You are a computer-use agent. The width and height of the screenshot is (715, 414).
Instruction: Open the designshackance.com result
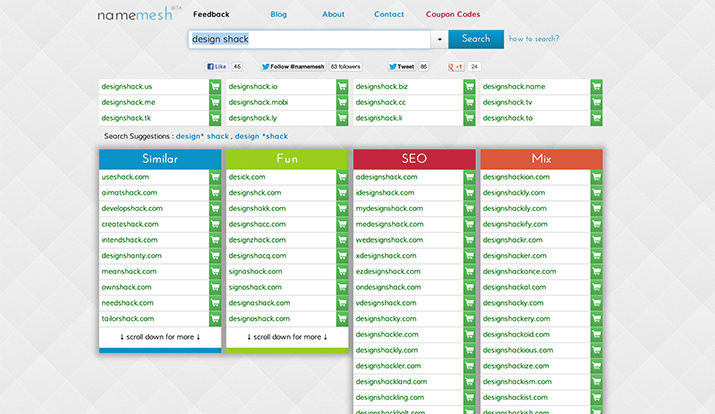519,271
